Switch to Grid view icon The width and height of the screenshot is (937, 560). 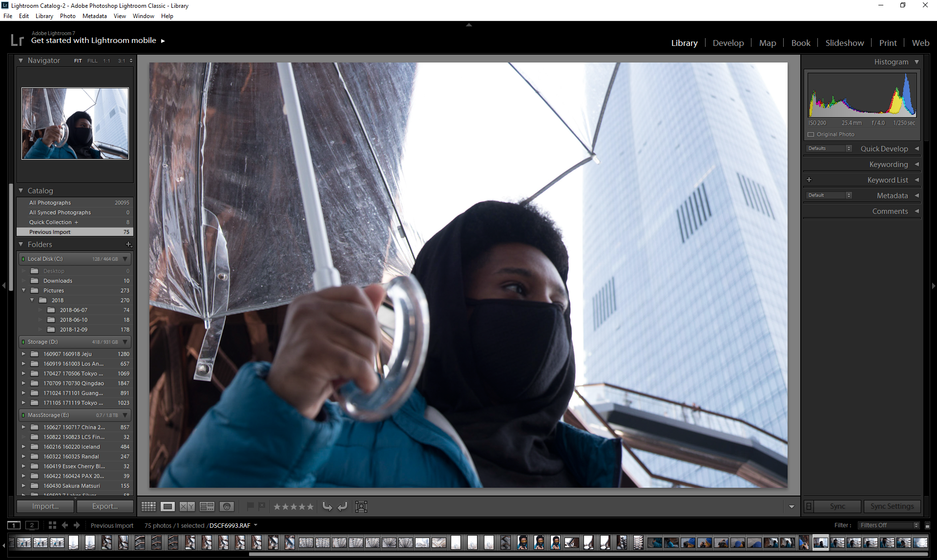(148, 507)
